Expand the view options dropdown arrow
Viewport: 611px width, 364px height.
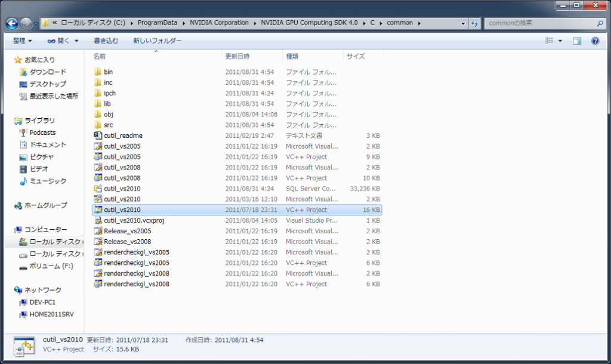click(x=560, y=41)
